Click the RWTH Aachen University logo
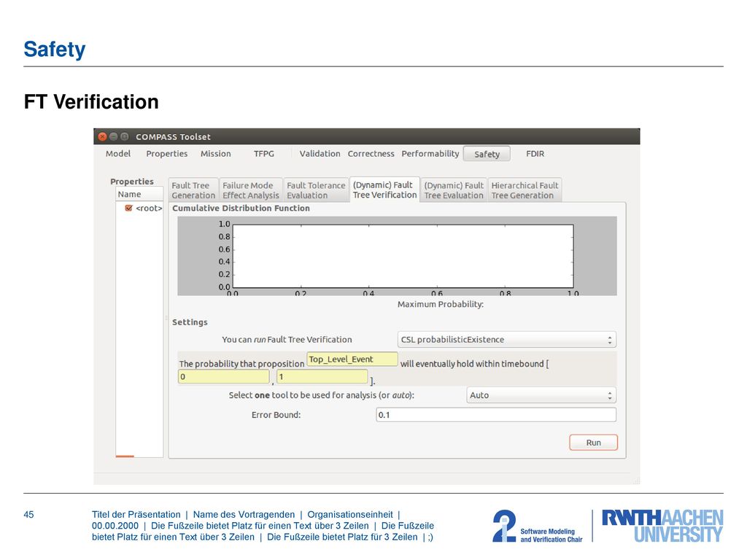Viewport: 747px width, 560px height. pyautogui.click(x=662, y=526)
